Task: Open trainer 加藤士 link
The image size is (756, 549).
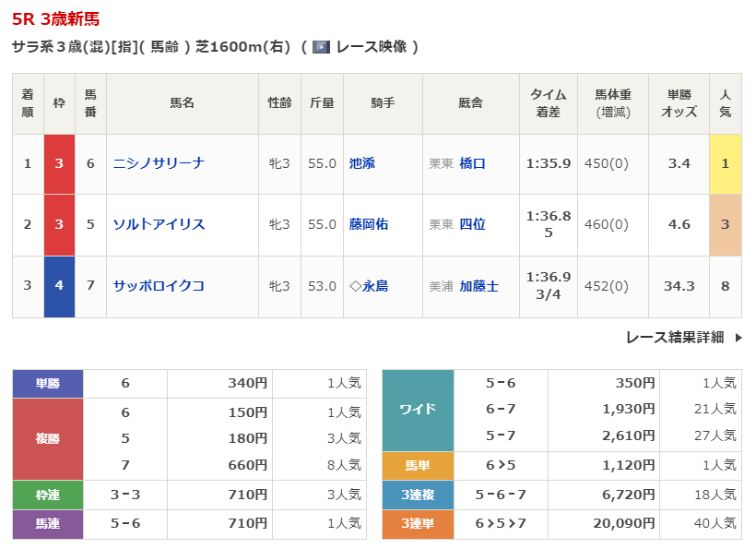Action: pyautogui.click(x=478, y=286)
